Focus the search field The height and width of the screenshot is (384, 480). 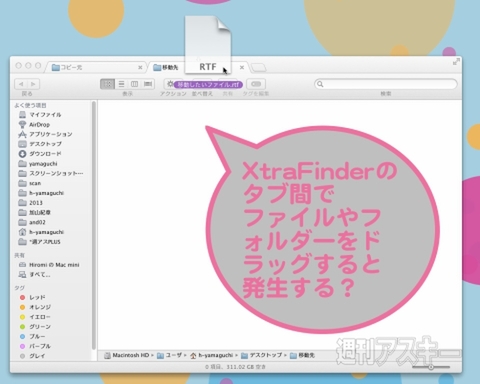coord(386,84)
